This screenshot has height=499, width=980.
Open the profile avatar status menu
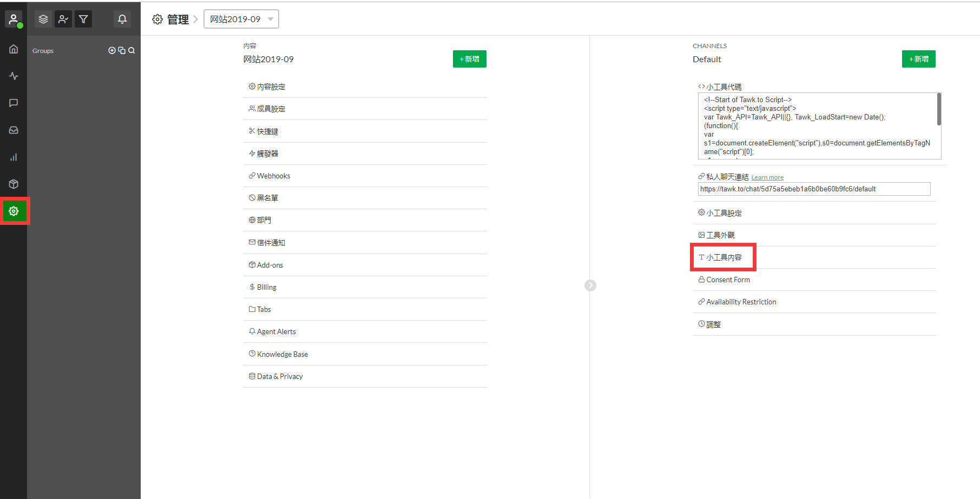coord(14,19)
